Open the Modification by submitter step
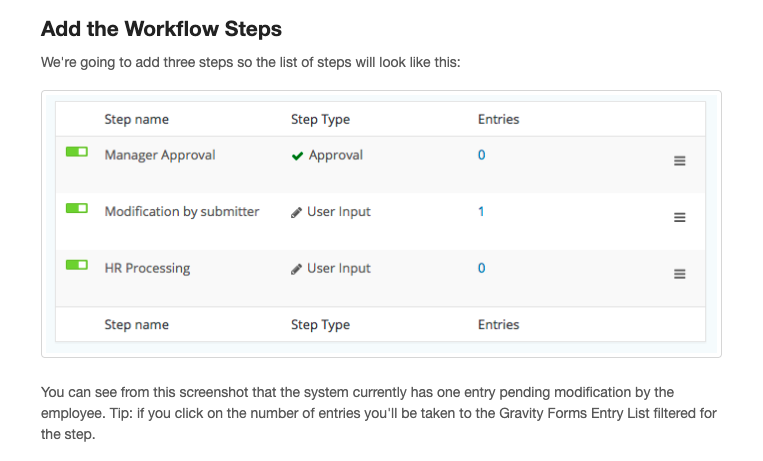Viewport: 763px width, 461px height. (x=182, y=212)
